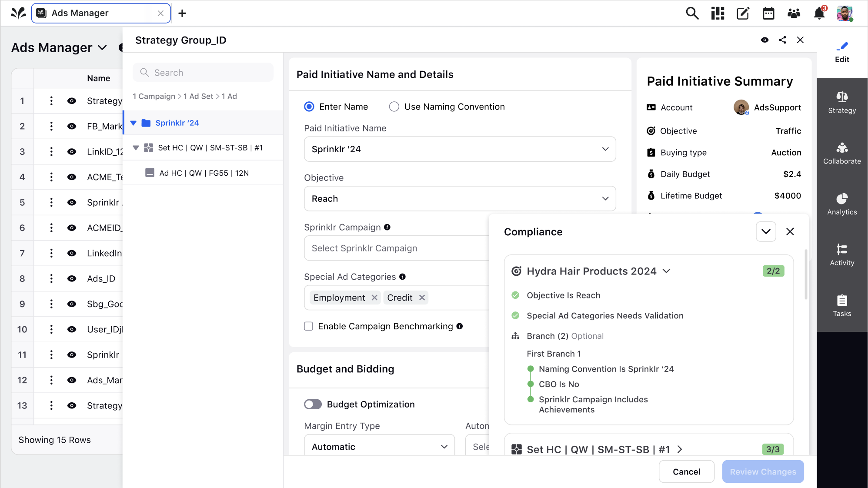Open three-dot menu for row 13 Strategy
Viewport: 868px width, 488px height.
pyautogui.click(x=51, y=405)
